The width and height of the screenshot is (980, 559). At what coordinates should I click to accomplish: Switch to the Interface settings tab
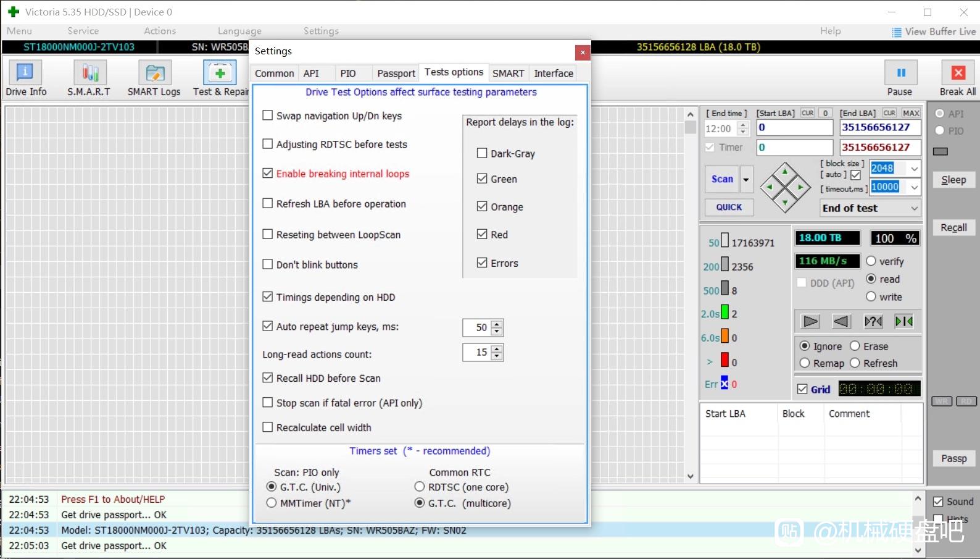[554, 74]
